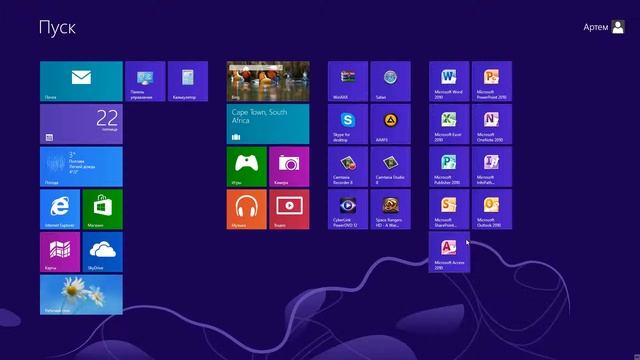The height and width of the screenshot is (360, 640).
Task: Click the user name Артем
Action: [596, 27]
